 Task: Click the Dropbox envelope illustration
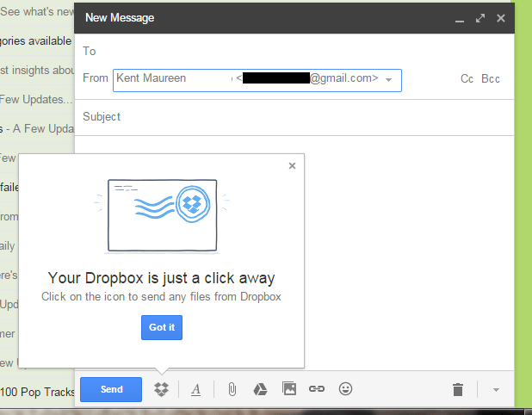point(162,216)
